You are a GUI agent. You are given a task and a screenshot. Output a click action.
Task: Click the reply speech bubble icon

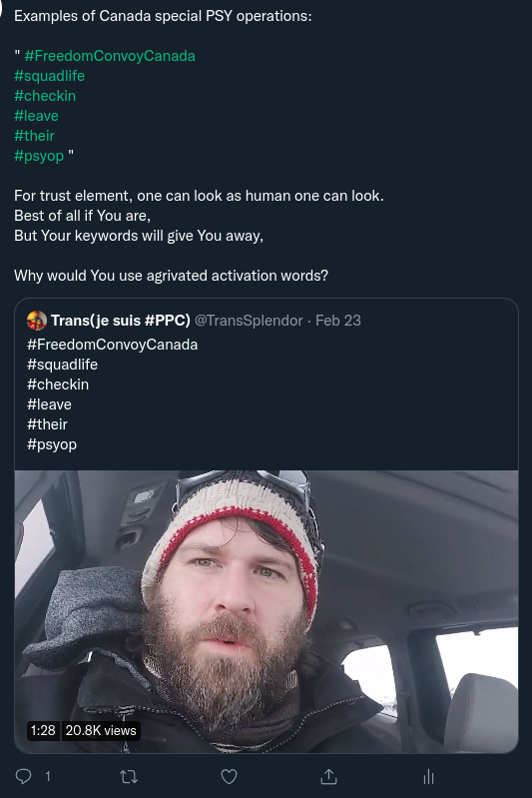(23, 776)
